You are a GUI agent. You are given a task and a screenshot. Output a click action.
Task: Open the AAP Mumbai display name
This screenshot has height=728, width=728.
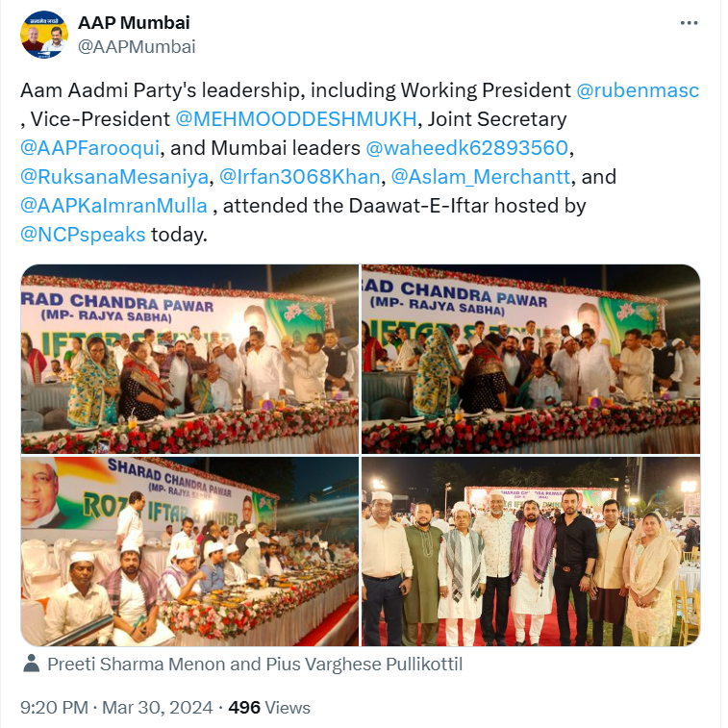(x=134, y=23)
